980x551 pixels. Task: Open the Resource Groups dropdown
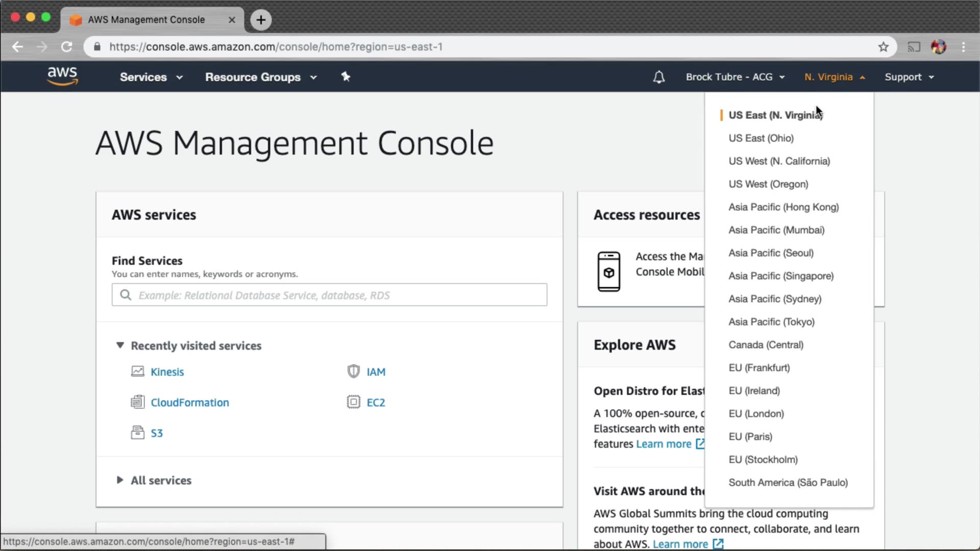(x=261, y=77)
